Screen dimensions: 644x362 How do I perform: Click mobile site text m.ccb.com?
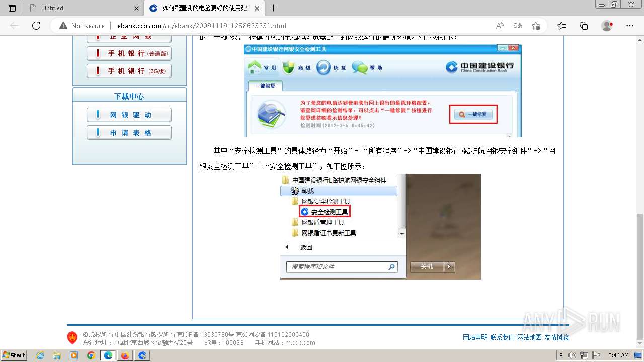tap(300, 343)
